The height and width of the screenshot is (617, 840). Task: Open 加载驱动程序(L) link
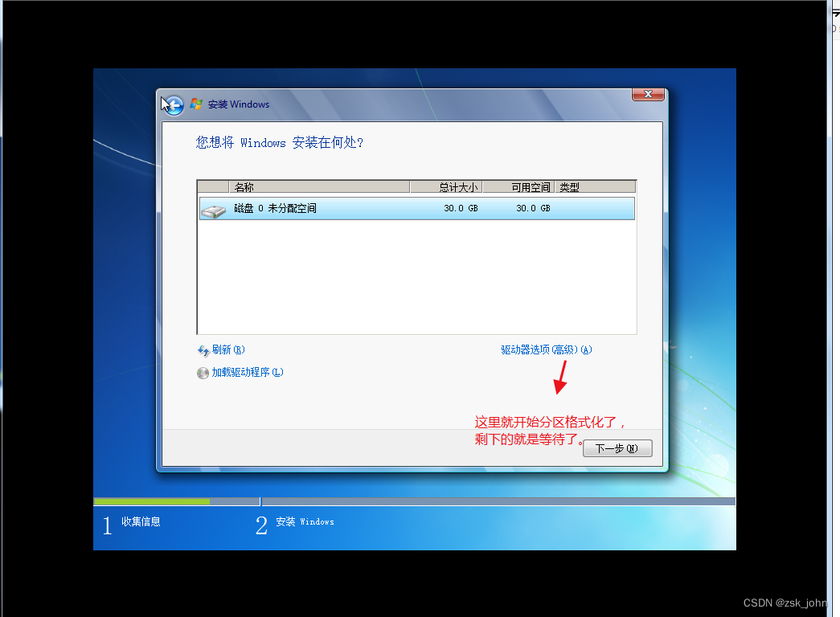coord(248,372)
